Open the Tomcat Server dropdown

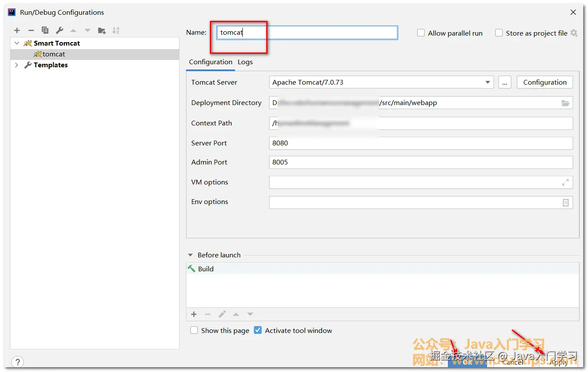click(488, 82)
